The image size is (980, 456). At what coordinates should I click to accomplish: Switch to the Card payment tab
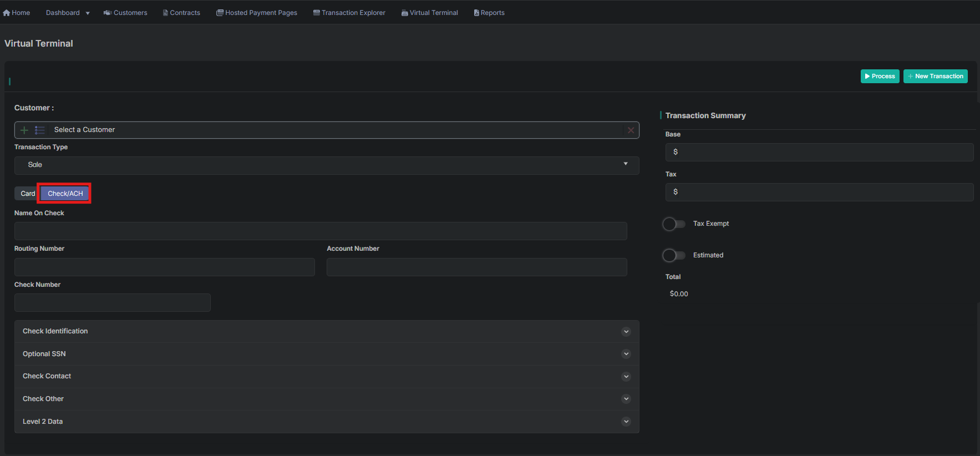tap(27, 194)
